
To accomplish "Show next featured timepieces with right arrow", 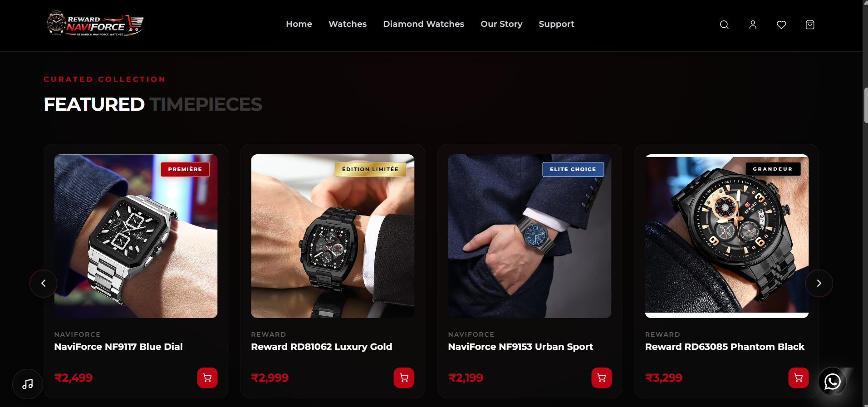I will click(819, 284).
